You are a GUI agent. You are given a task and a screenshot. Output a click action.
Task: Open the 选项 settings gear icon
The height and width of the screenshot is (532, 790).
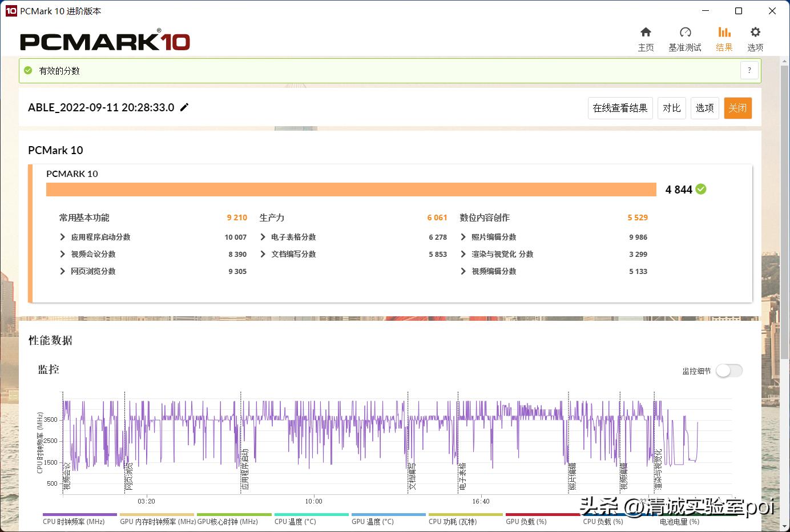click(755, 32)
